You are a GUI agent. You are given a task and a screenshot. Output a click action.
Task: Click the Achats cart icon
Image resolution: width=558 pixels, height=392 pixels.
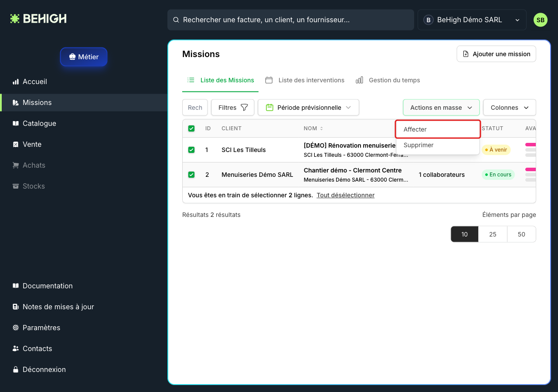[x=16, y=166]
